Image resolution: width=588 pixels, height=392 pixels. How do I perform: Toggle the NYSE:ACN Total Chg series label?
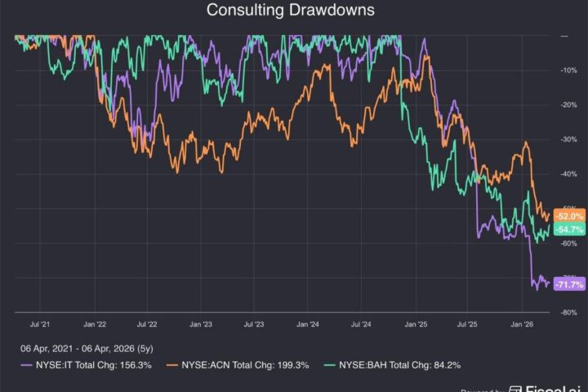[245, 365]
